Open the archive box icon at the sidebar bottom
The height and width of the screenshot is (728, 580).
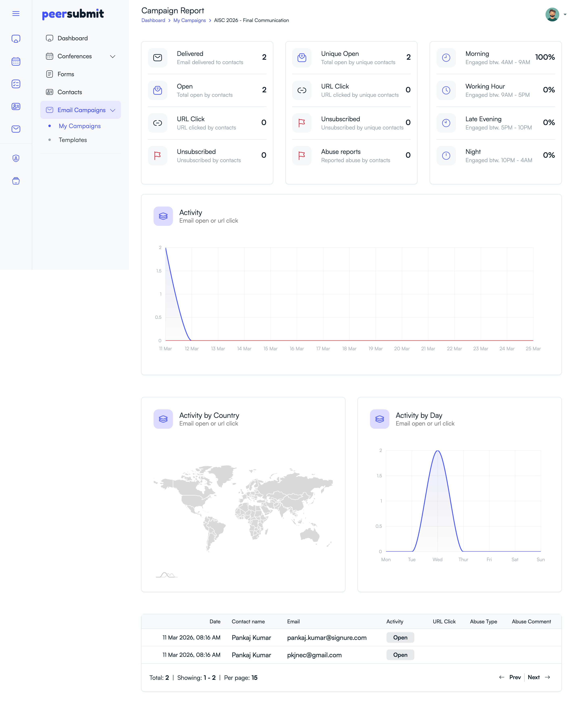click(x=16, y=181)
